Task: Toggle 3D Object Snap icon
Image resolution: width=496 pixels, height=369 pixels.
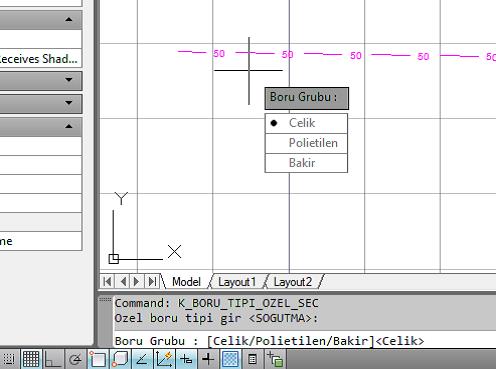Action: [x=120, y=359]
